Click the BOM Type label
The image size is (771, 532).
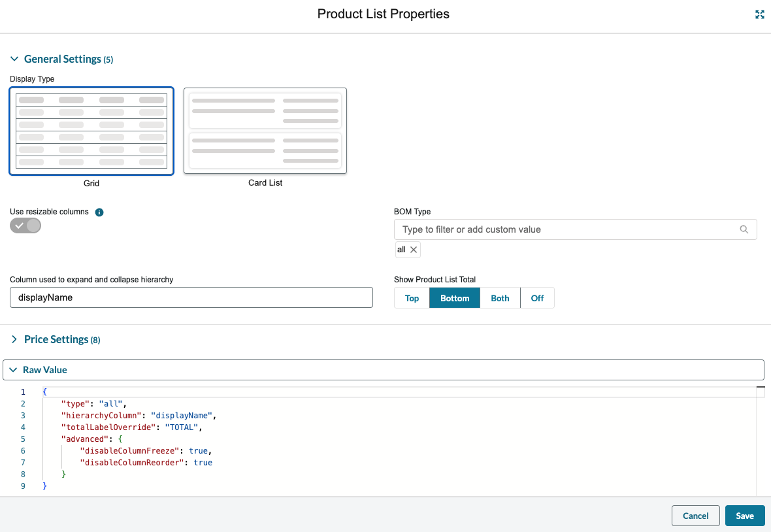coord(412,211)
